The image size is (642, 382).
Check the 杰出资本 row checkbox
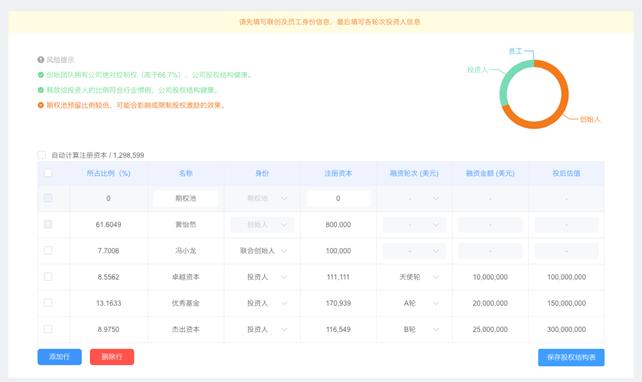point(48,329)
